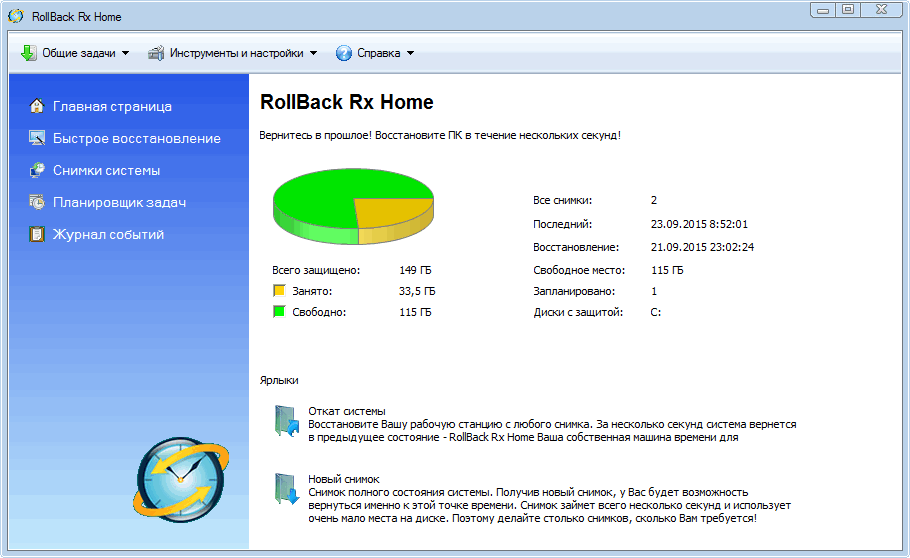
Task: Go to Планировщик задач in the sidebar
Action: [x=119, y=202]
